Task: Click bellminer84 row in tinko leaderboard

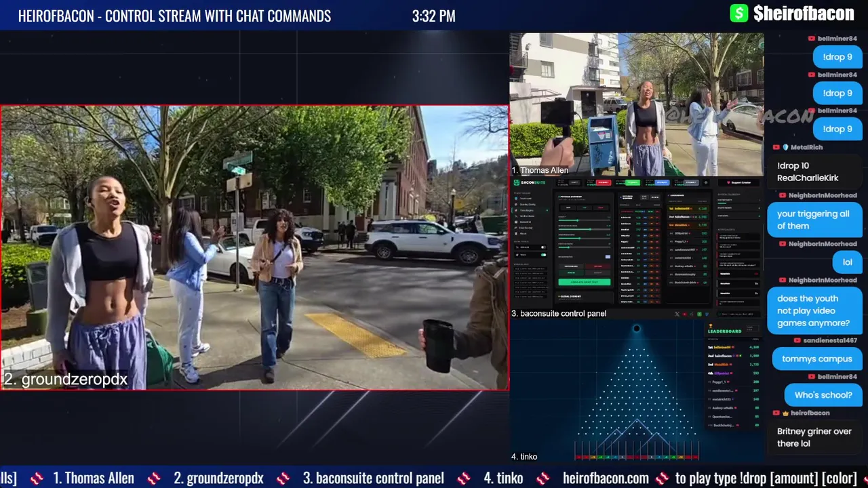Action: (734, 347)
